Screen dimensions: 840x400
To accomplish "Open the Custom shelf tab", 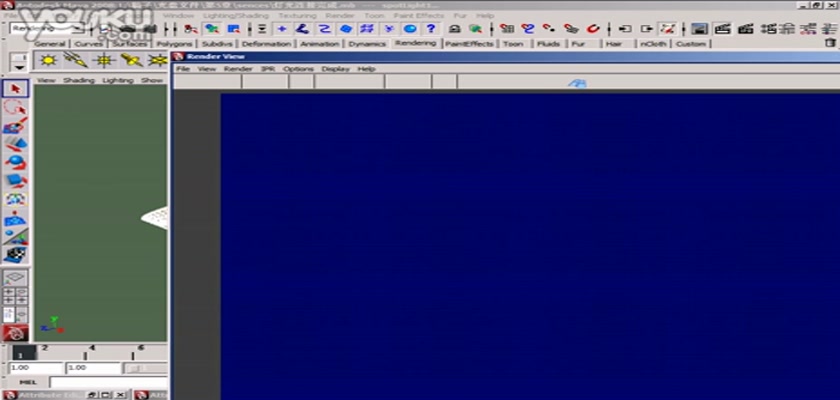I will coord(691,44).
